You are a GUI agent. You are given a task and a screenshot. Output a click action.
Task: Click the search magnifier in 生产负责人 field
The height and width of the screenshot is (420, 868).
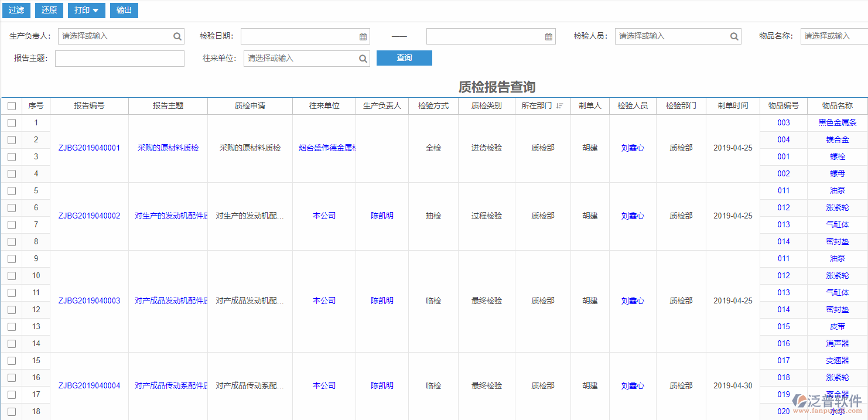(177, 36)
